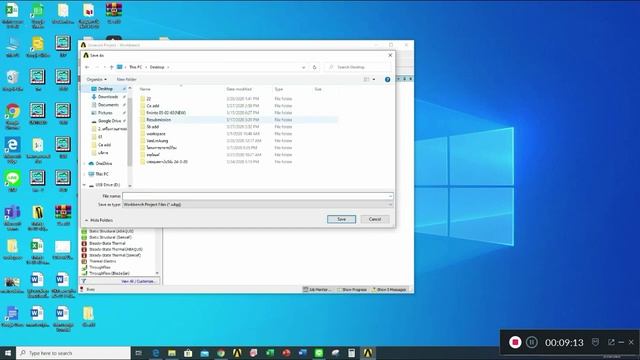Screen dimensions: 640x360
Task: Open the LINE desktop shortcut
Action: tap(12, 181)
